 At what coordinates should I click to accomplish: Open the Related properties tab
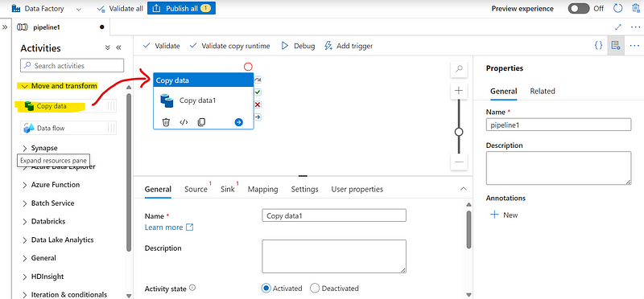pyautogui.click(x=542, y=91)
